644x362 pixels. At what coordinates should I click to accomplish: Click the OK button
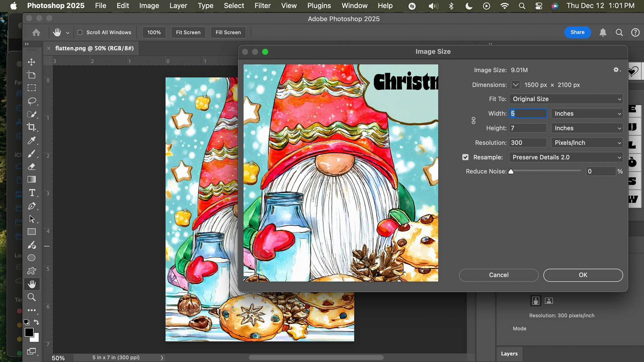[583, 275]
